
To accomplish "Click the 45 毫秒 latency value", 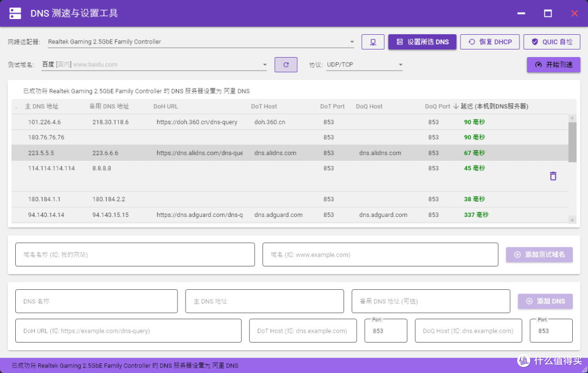I will tap(474, 168).
